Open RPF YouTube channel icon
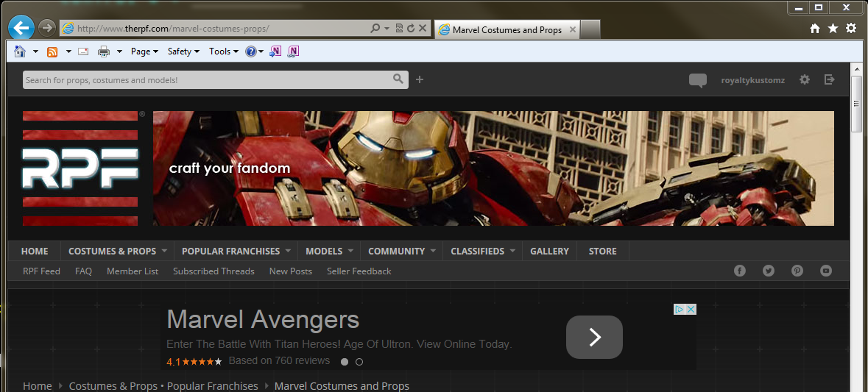Viewport: 868px width, 392px height. click(826, 271)
